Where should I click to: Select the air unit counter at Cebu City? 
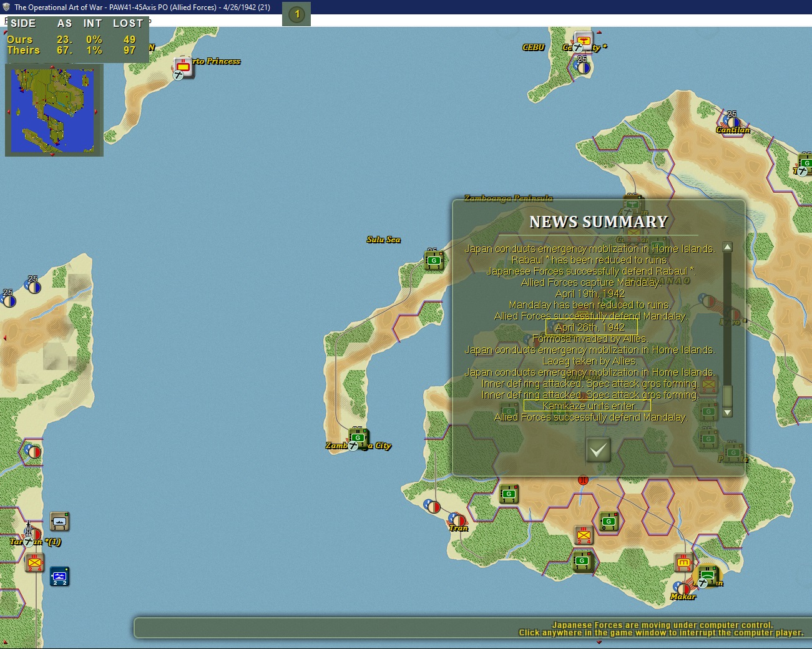click(x=584, y=41)
